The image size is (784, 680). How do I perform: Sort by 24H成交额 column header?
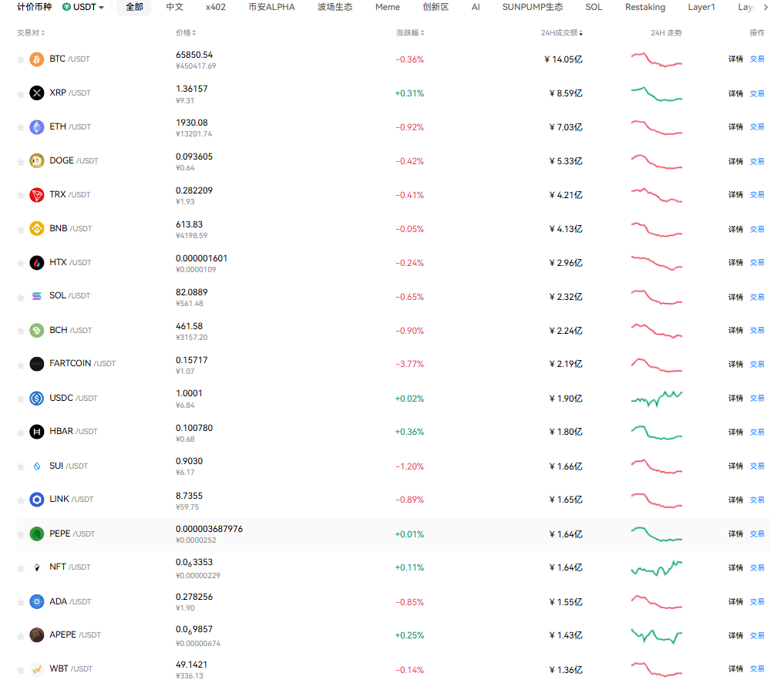pos(561,33)
